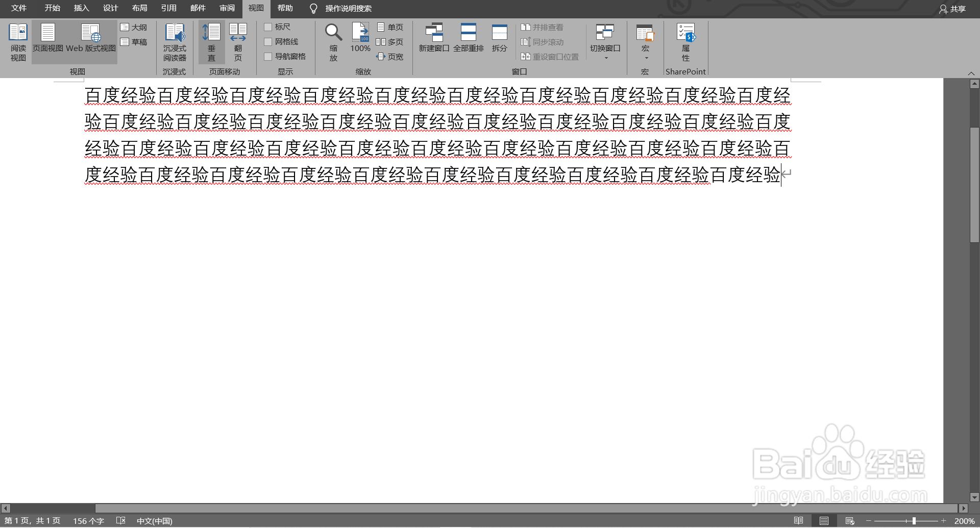980x528 pixels.
Task: Click Synchronous Scrolling (同步滚动)
Action: [x=542, y=42]
